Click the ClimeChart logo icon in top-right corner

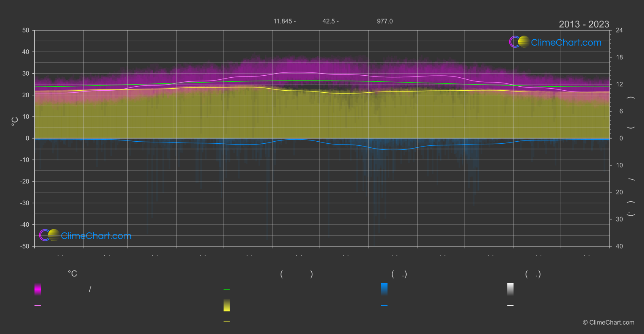[519, 42]
